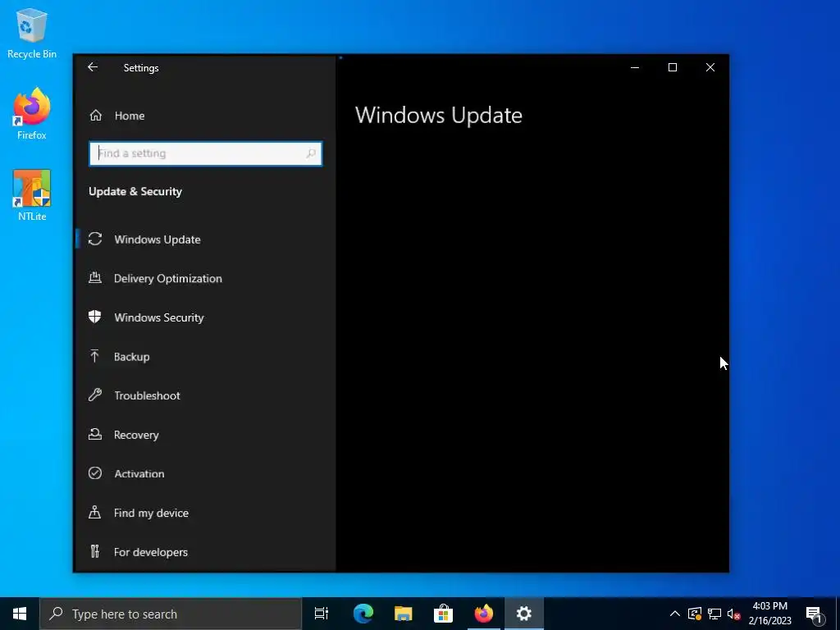Open the Troubleshoot section
The width and height of the screenshot is (840, 630).
205,396
